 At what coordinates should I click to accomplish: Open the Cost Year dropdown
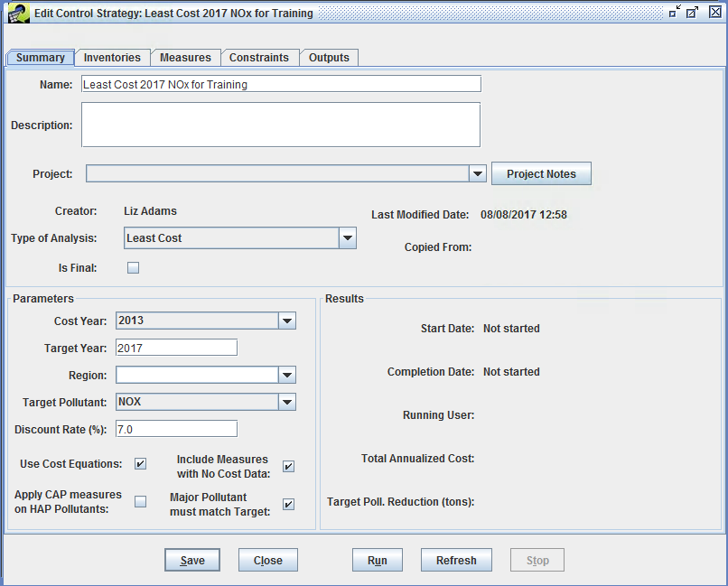click(287, 320)
